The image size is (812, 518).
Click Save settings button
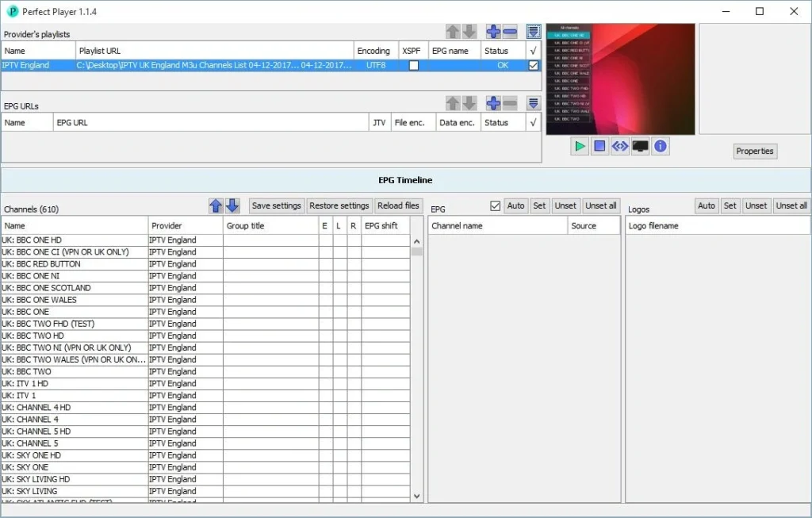point(277,205)
